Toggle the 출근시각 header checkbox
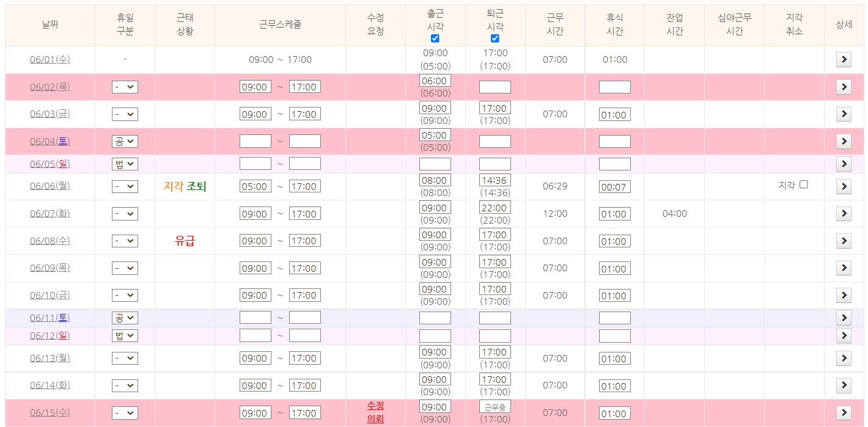 pyautogui.click(x=435, y=38)
